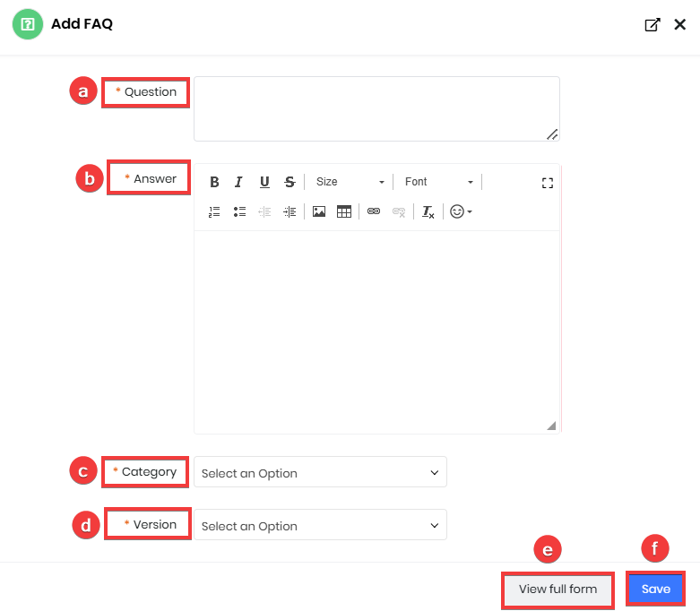Toggle underline formatting button
700x611 pixels.
tap(264, 182)
